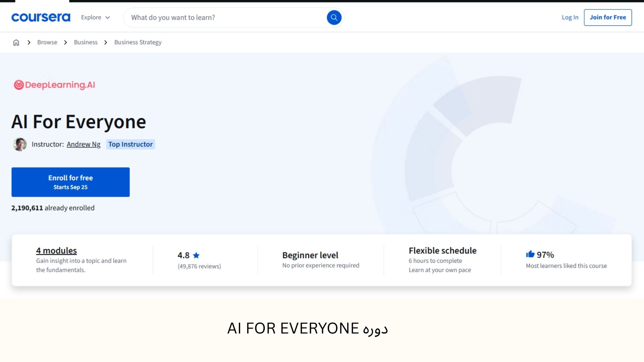Click the Coursera logo

(41, 17)
